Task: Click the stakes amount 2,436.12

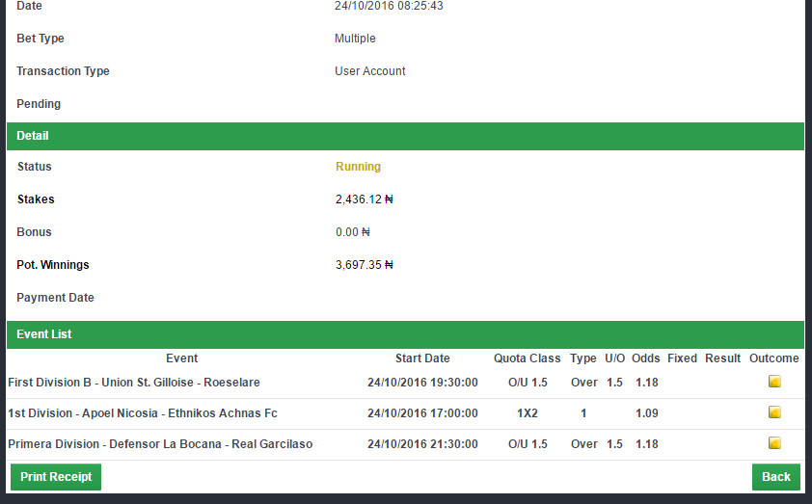Action: [365, 199]
